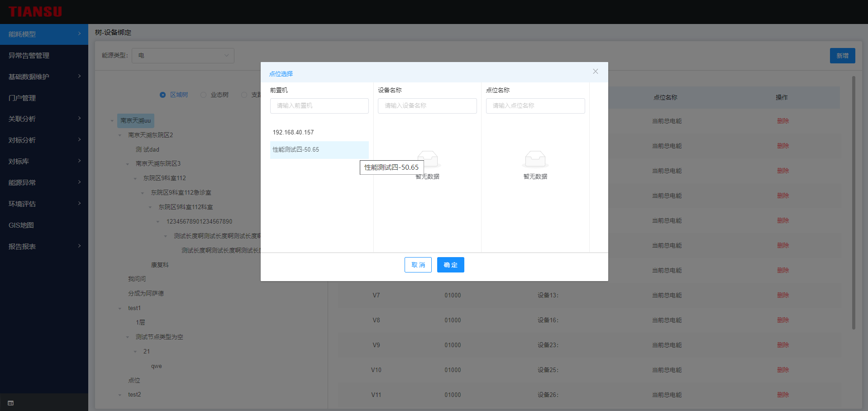
Task: Select front-end machine 192.168.40.157
Action: 320,133
